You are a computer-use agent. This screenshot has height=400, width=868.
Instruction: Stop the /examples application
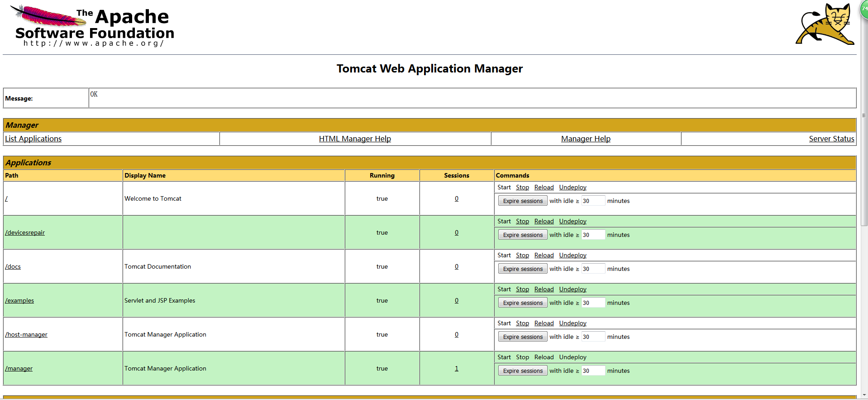pyautogui.click(x=522, y=289)
